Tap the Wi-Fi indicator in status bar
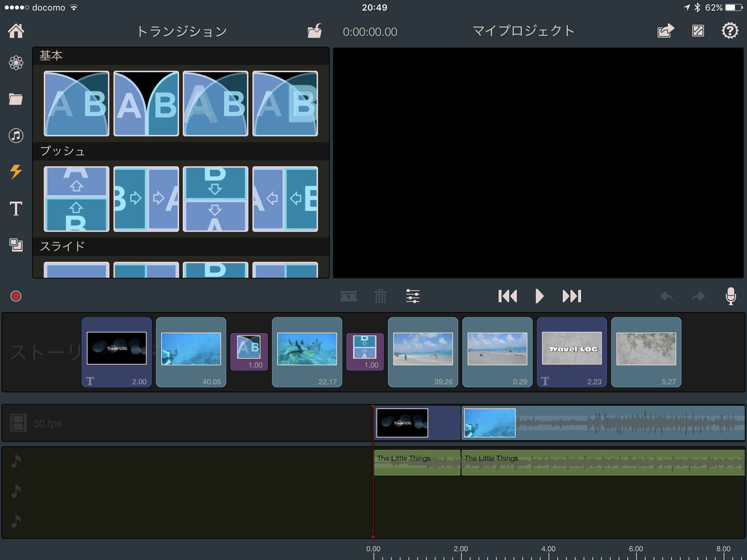The image size is (747, 560). (x=74, y=7)
